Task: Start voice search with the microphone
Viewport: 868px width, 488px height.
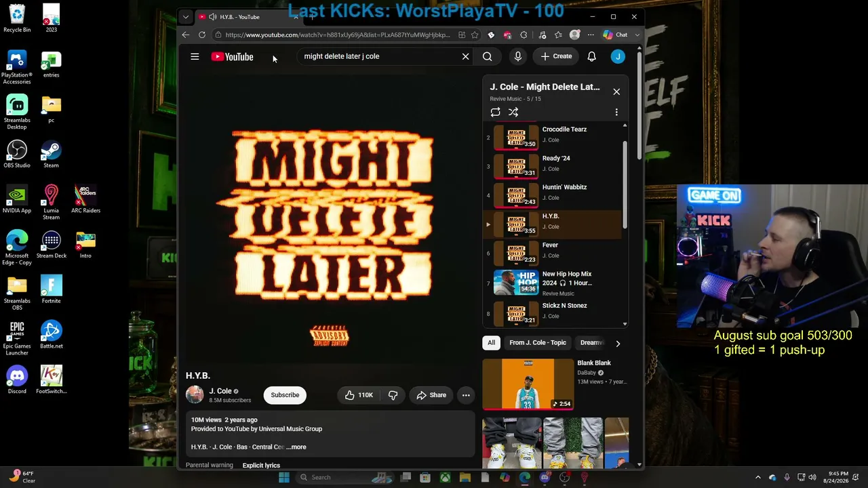Action: tap(518, 57)
